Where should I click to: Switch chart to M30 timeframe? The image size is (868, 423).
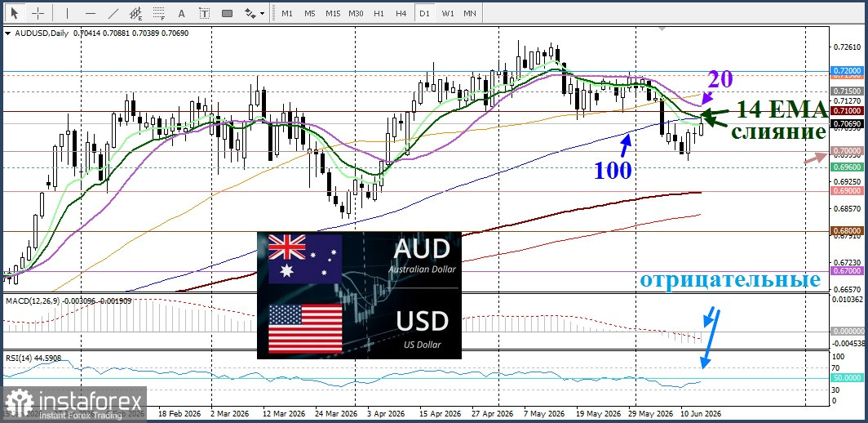click(x=356, y=13)
